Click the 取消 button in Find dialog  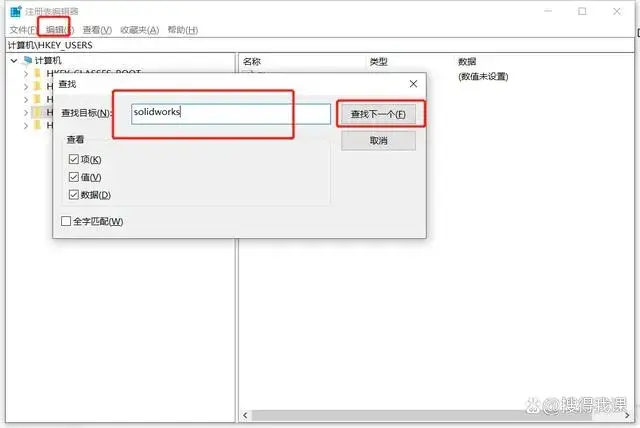click(378, 141)
